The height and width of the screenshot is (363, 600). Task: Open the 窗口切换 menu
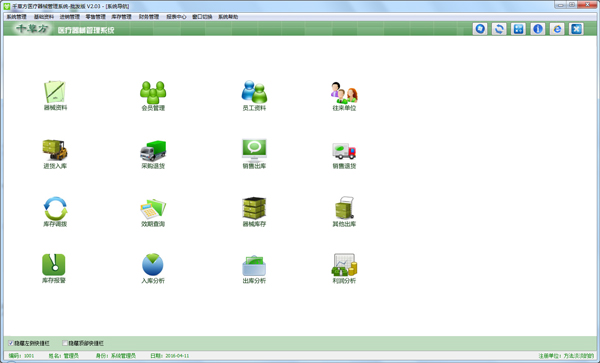[x=202, y=17]
